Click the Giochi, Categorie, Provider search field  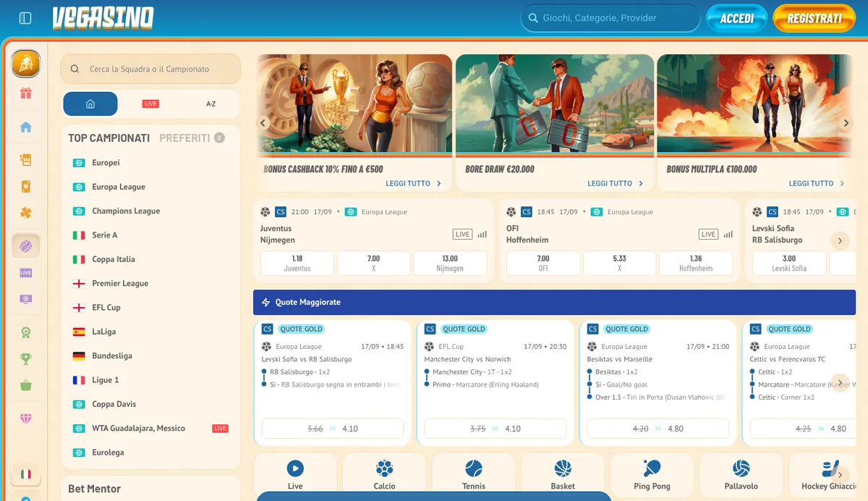pos(610,18)
